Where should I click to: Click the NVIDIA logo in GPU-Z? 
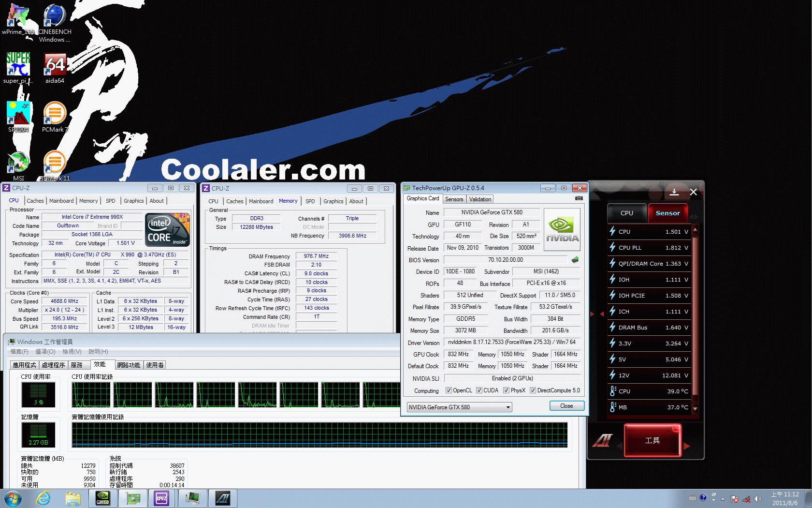tap(562, 229)
